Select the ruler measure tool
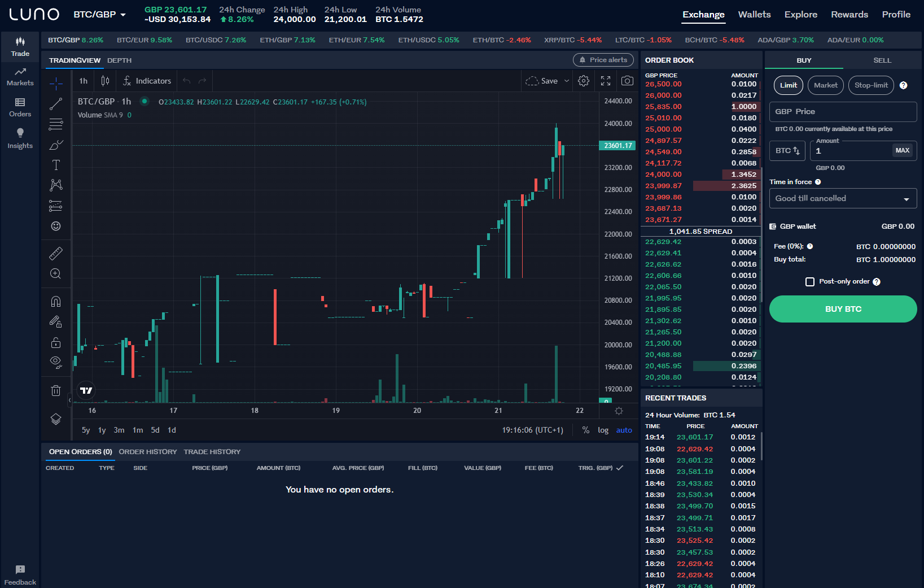The image size is (924, 588). coord(56,253)
